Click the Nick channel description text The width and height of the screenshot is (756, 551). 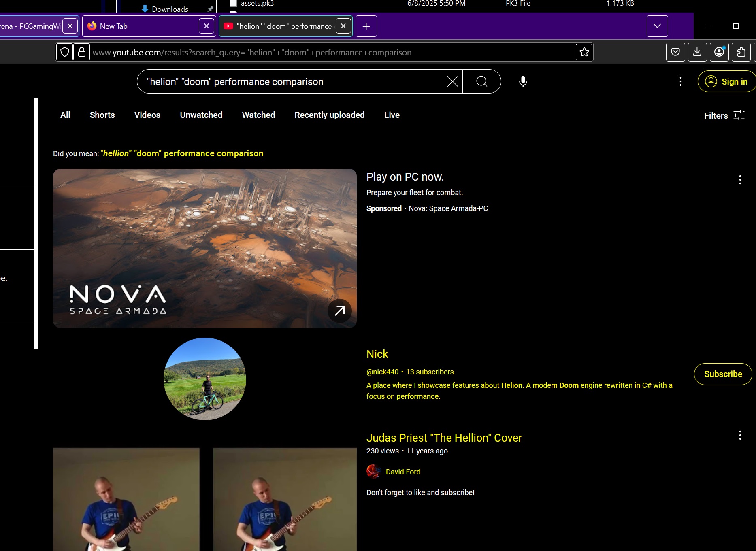point(520,391)
